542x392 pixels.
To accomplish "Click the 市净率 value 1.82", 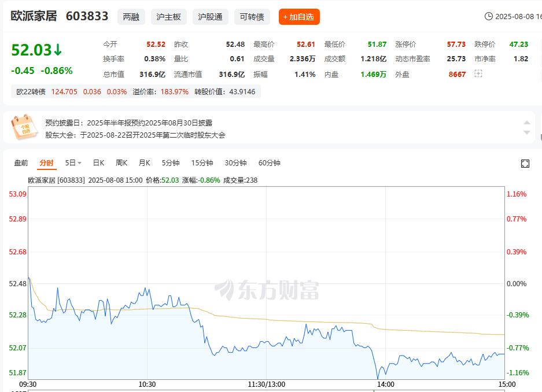I will pos(521,59).
